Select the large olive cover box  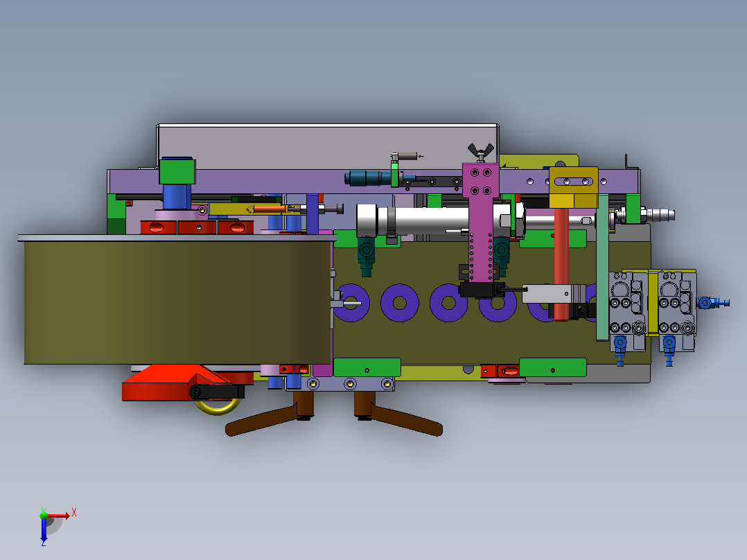coord(177,301)
